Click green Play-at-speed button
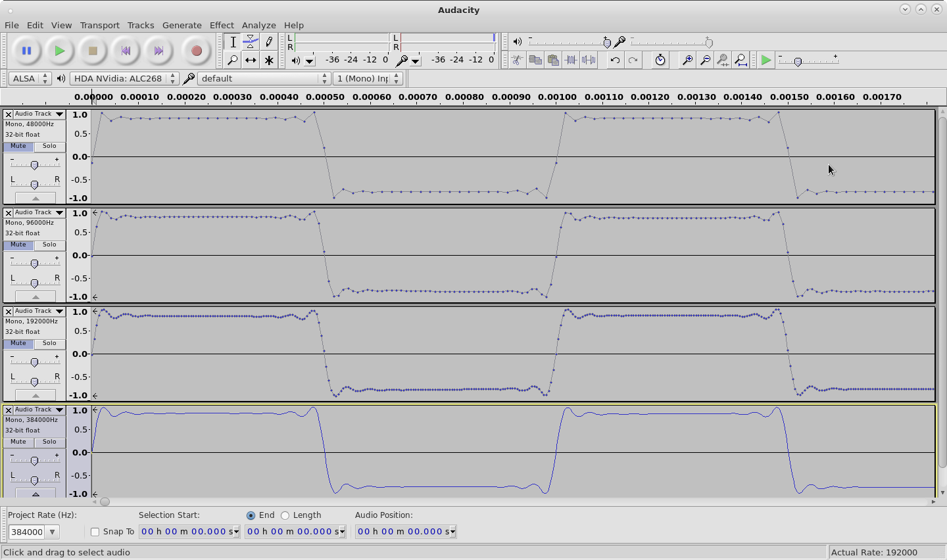The height and width of the screenshot is (560, 947). [765, 60]
